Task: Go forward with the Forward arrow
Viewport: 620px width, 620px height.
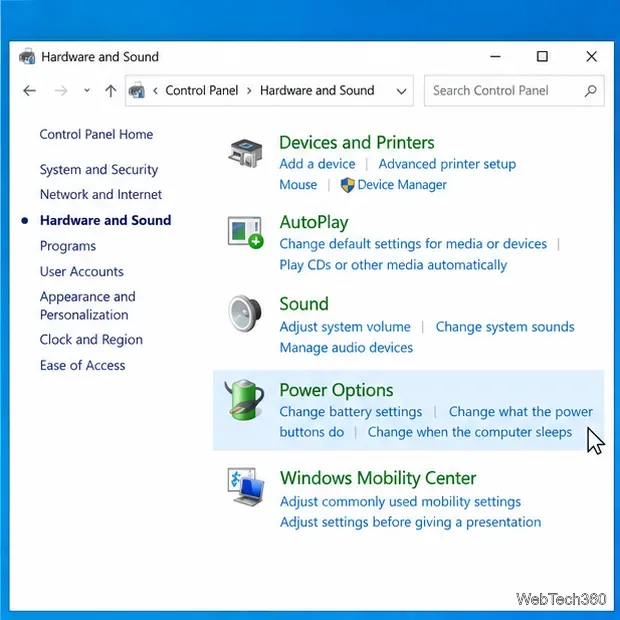Action: (60, 91)
